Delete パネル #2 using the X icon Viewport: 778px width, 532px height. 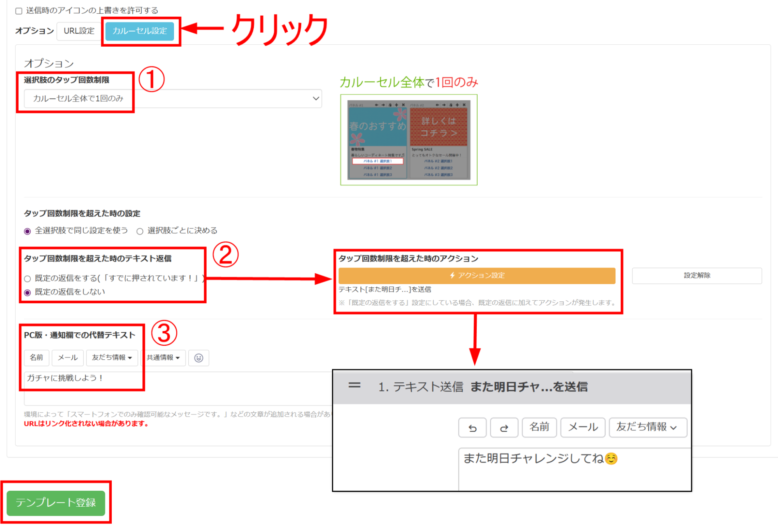point(464,105)
